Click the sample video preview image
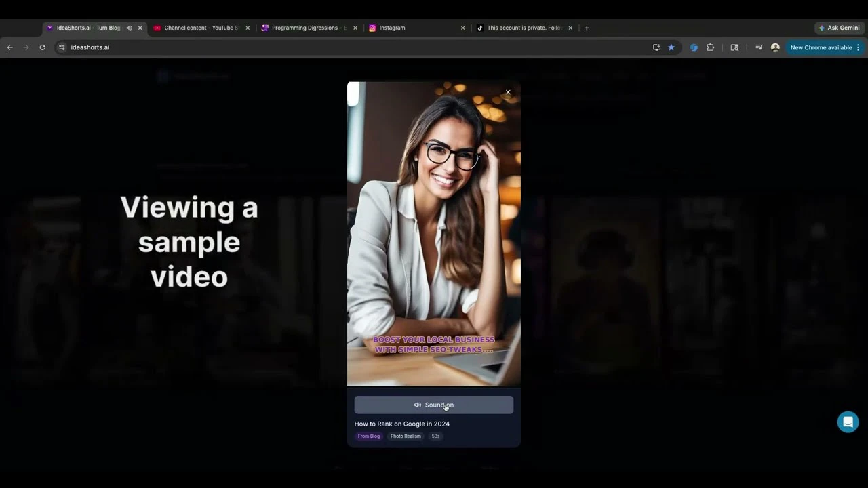Screen dimensions: 868x488 (x=434, y=234)
